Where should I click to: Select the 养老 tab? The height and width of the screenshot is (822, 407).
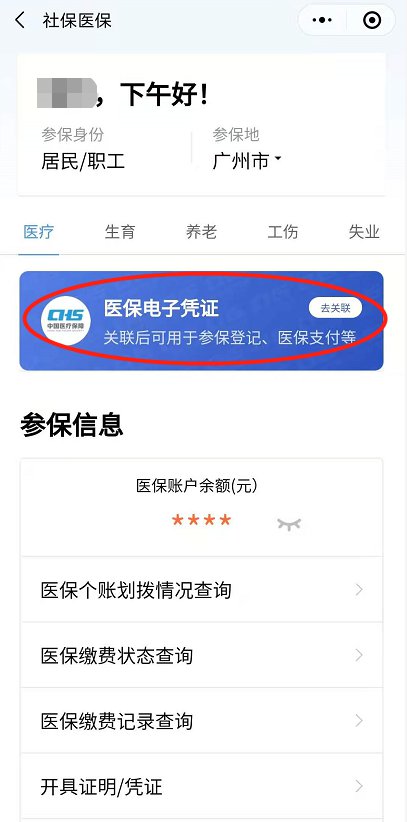tap(201, 232)
